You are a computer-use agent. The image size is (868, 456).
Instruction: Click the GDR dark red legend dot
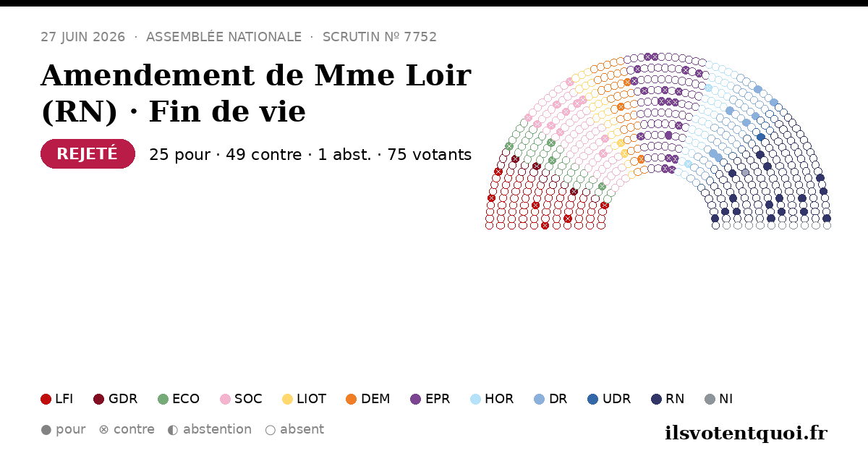[x=99, y=399]
